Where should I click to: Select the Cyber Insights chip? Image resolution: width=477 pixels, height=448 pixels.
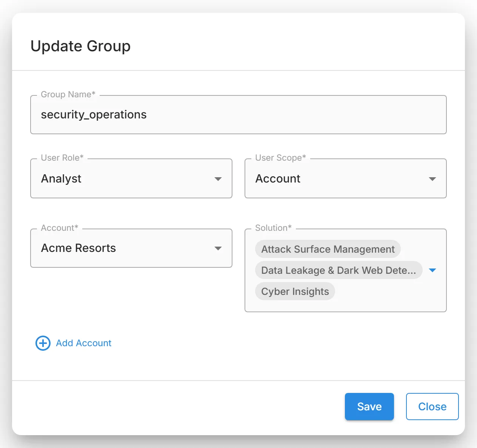point(295,291)
